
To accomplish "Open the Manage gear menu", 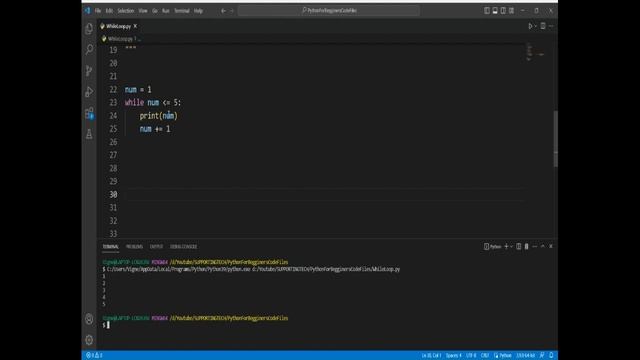I will 89,340.
